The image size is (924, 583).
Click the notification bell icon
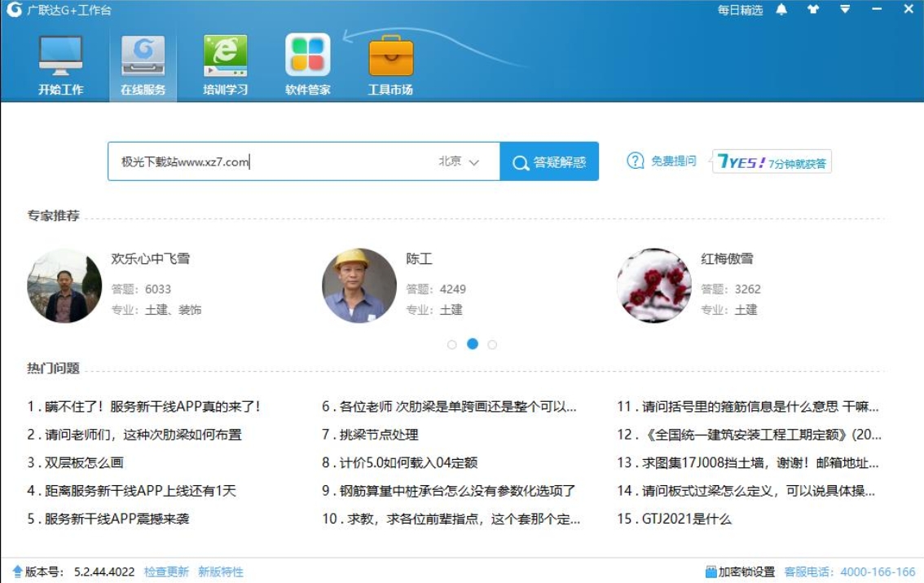(x=781, y=10)
